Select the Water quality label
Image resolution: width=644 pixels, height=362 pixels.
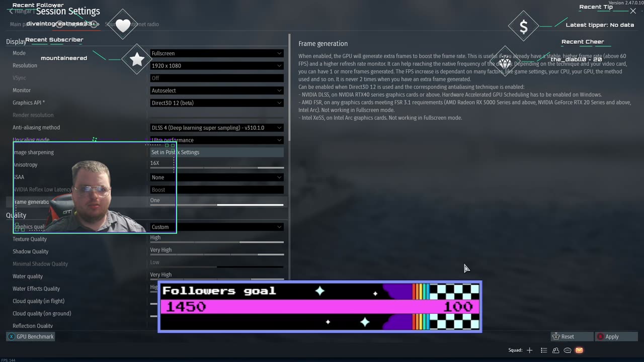pos(28,277)
